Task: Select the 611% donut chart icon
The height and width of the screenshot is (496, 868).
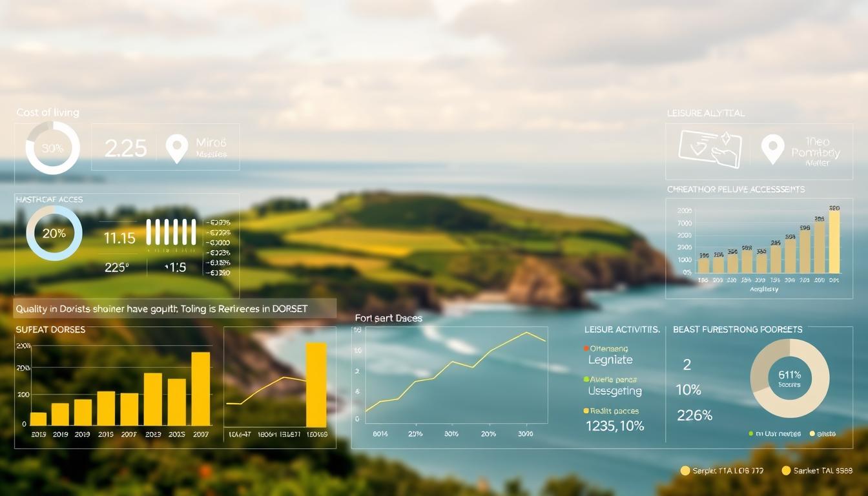Action: 789,378
